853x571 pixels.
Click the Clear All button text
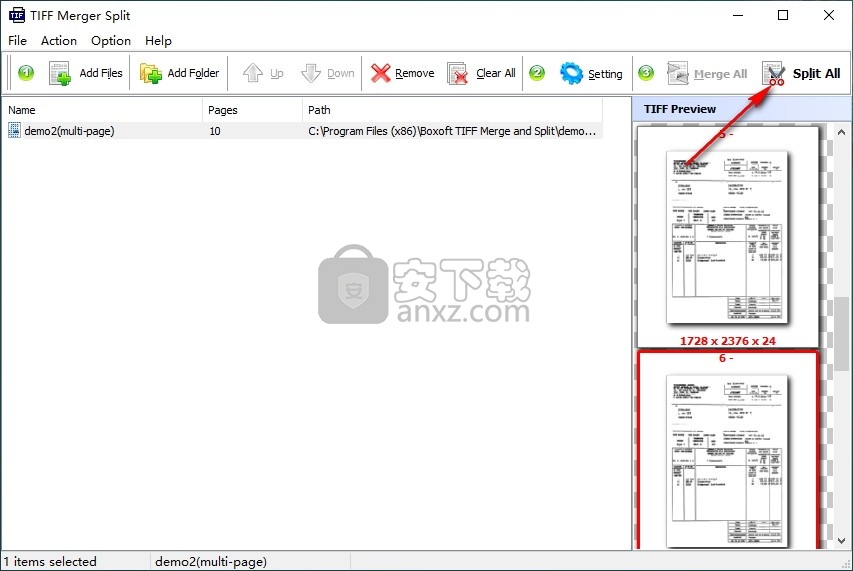pos(496,73)
